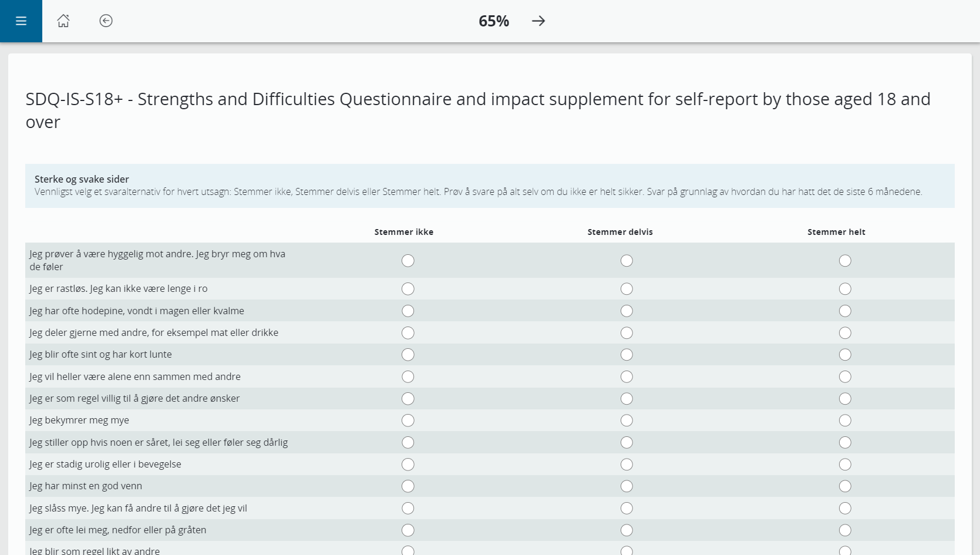Click the home icon in the toolbar
Image resolution: width=980 pixels, height=555 pixels.
[x=63, y=21]
